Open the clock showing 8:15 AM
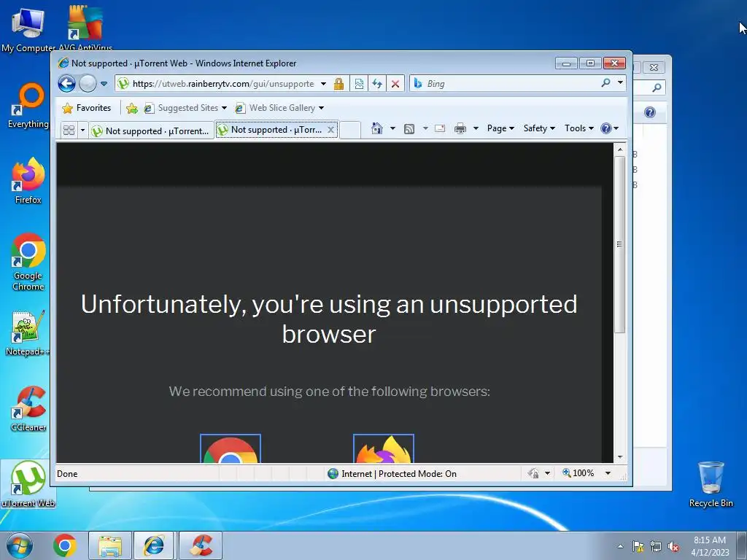Viewport: 747px width, 560px height. pyautogui.click(x=710, y=545)
